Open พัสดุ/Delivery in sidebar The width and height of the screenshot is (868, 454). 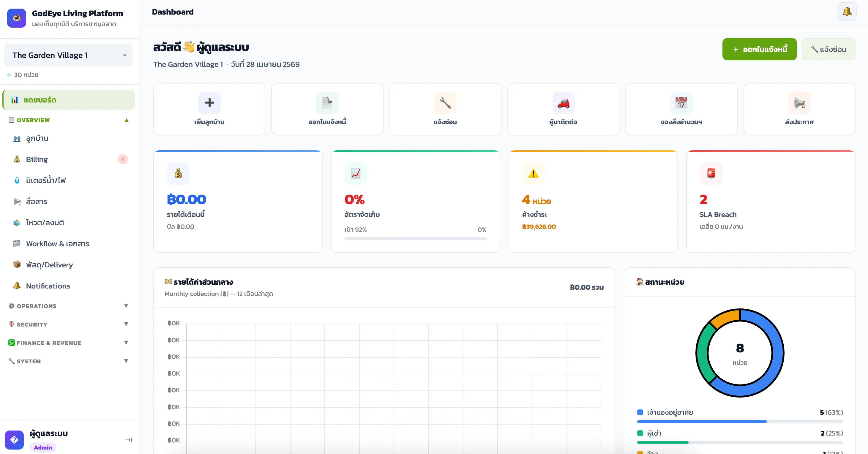click(69, 264)
